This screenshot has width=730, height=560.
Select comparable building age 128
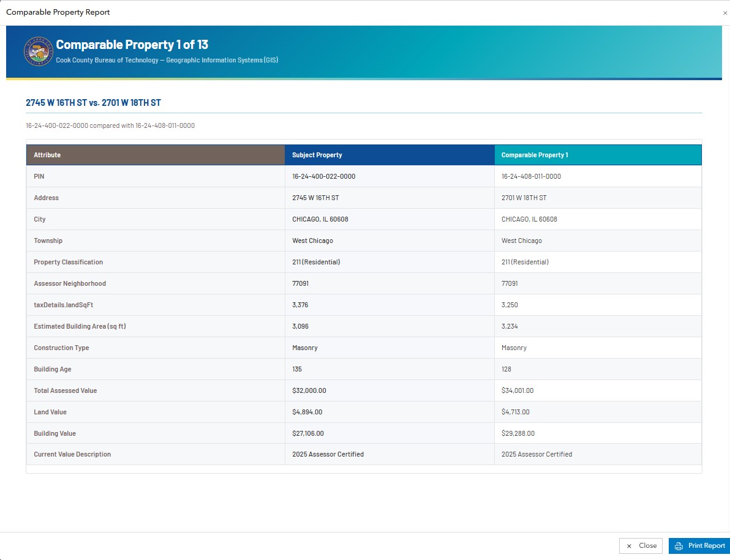tap(506, 369)
